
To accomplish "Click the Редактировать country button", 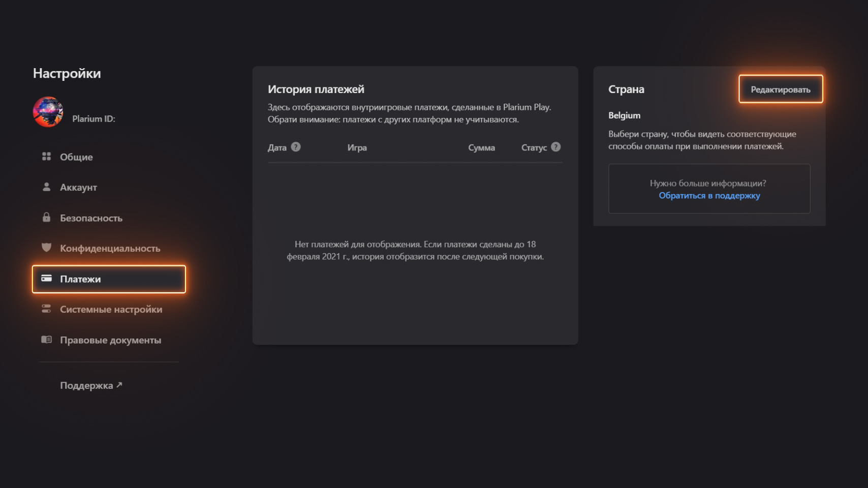I will (781, 89).
